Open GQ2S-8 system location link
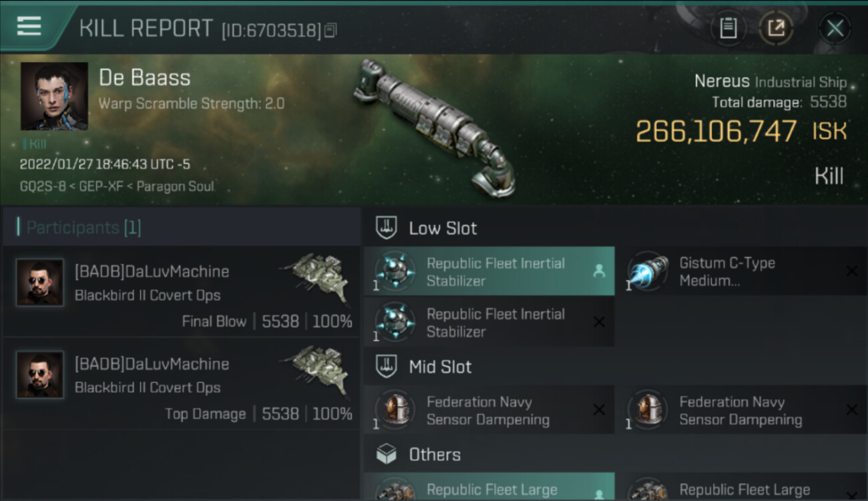Viewport: 868px width, 501px height. 43,186
